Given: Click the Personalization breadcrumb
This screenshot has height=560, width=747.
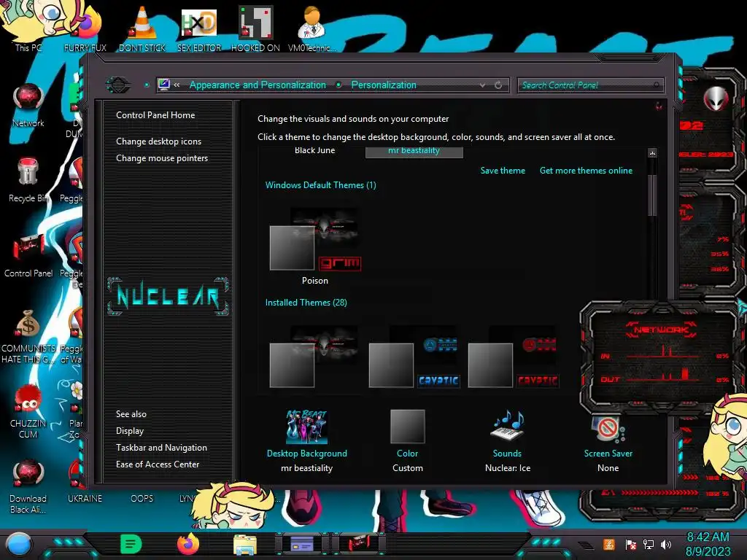Looking at the screenshot, I should tap(384, 85).
